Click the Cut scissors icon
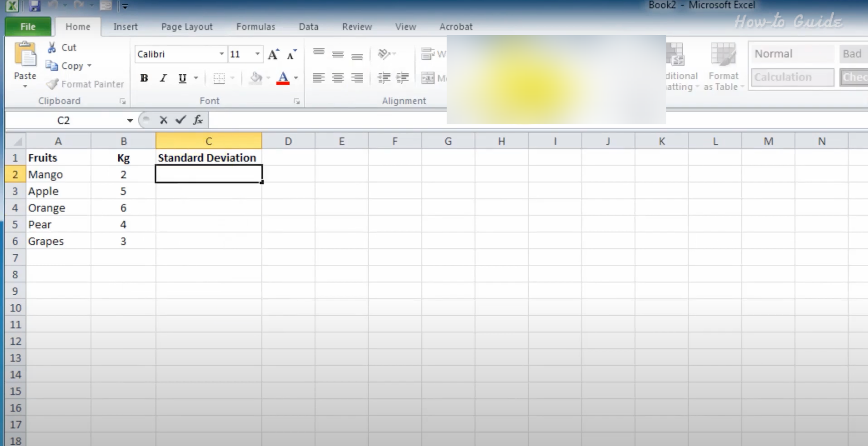 tap(52, 48)
